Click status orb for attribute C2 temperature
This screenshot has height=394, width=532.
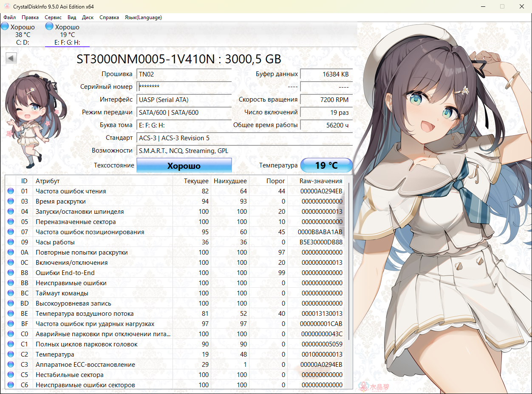(x=11, y=354)
